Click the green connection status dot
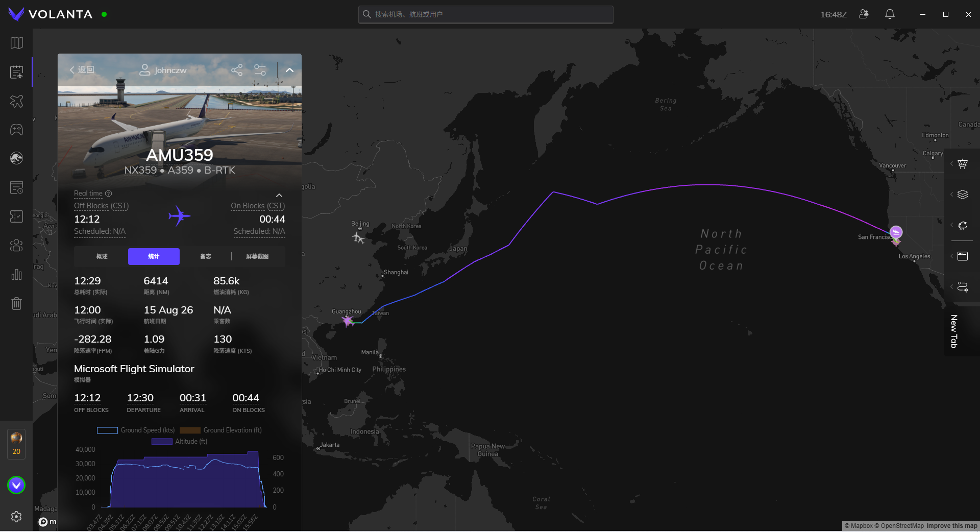The height and width of the screenshot is (532, 980). [104, 14]
